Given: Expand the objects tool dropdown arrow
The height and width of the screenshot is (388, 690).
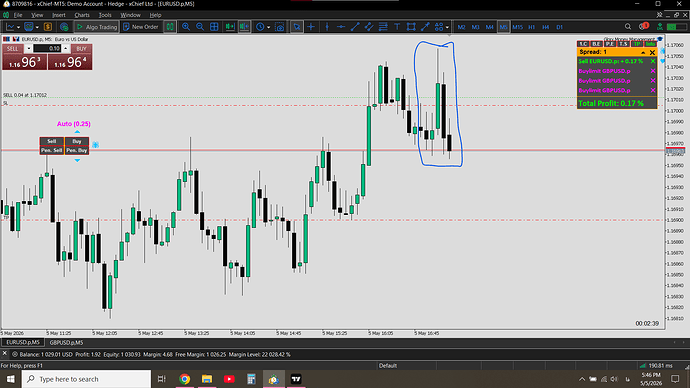Looking at the screenshot, I should (x=447, y=27).
